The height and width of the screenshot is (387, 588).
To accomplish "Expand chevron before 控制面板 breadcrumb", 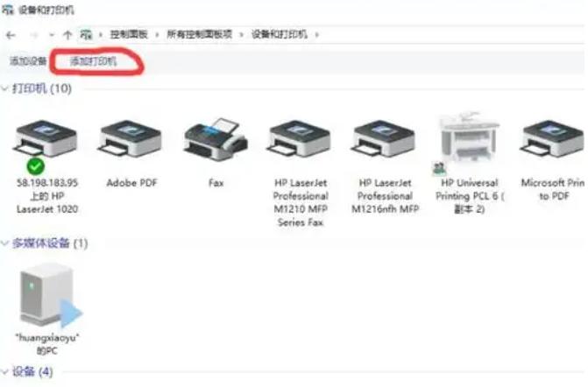I will (101, 35).
